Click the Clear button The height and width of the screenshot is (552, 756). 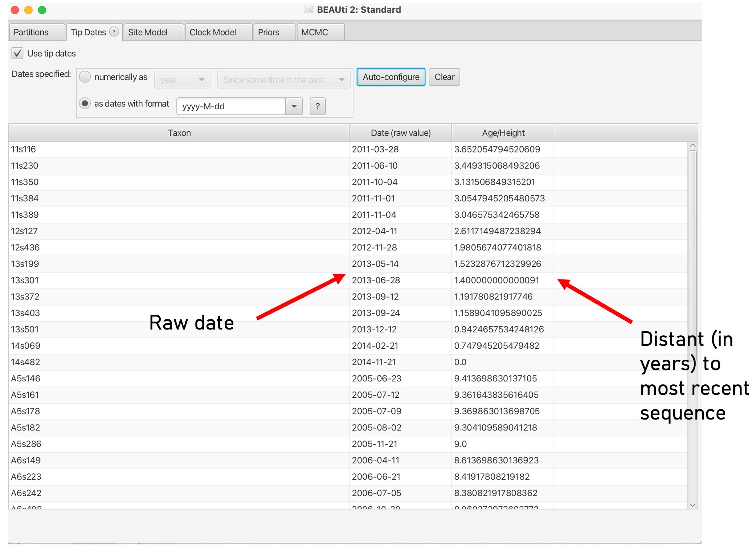[444, 77]
